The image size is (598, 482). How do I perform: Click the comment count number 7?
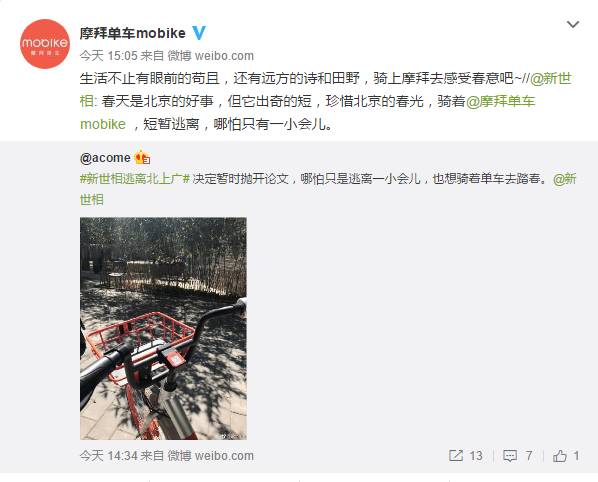[529, 456]
